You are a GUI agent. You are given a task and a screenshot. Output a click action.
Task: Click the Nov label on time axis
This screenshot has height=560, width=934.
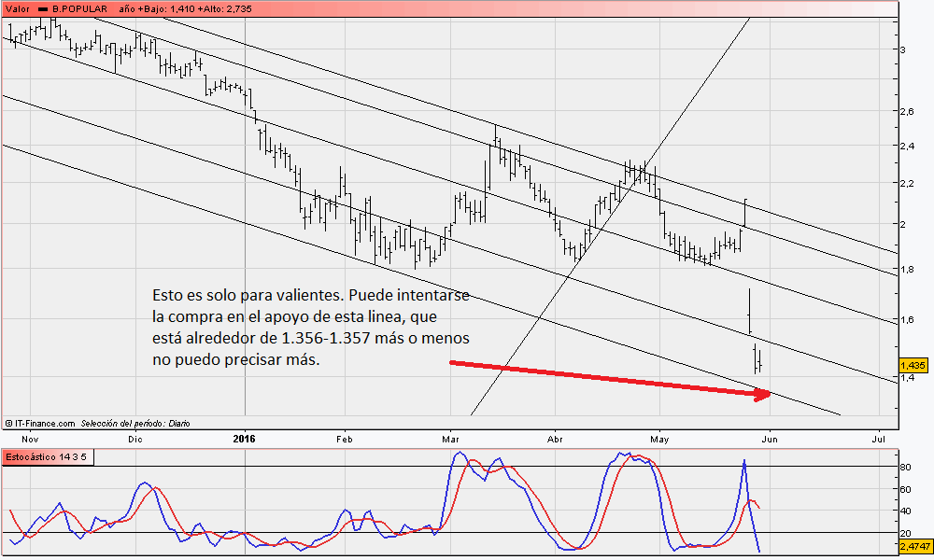point(30,438)
